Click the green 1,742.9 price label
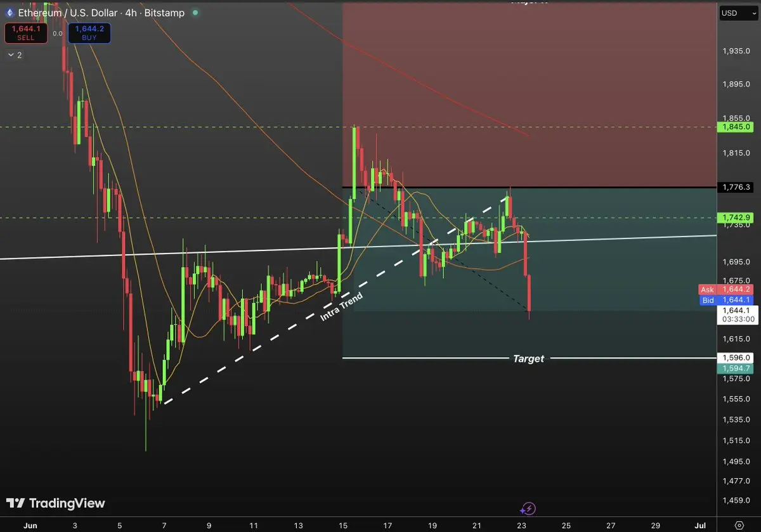Viewport: 761px width, 532px height. coord(734,217)
